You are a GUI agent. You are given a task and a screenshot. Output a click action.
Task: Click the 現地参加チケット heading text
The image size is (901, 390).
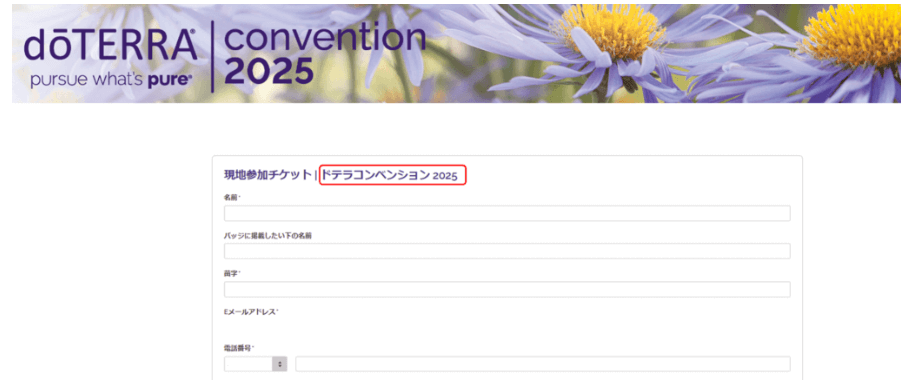coord(267,175)
